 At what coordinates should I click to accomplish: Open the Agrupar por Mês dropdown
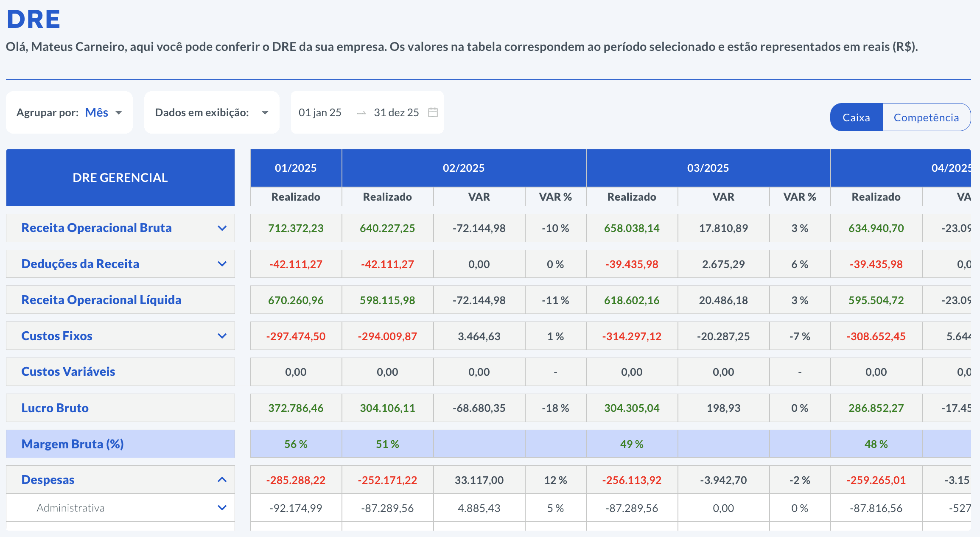tap(104, 112)
